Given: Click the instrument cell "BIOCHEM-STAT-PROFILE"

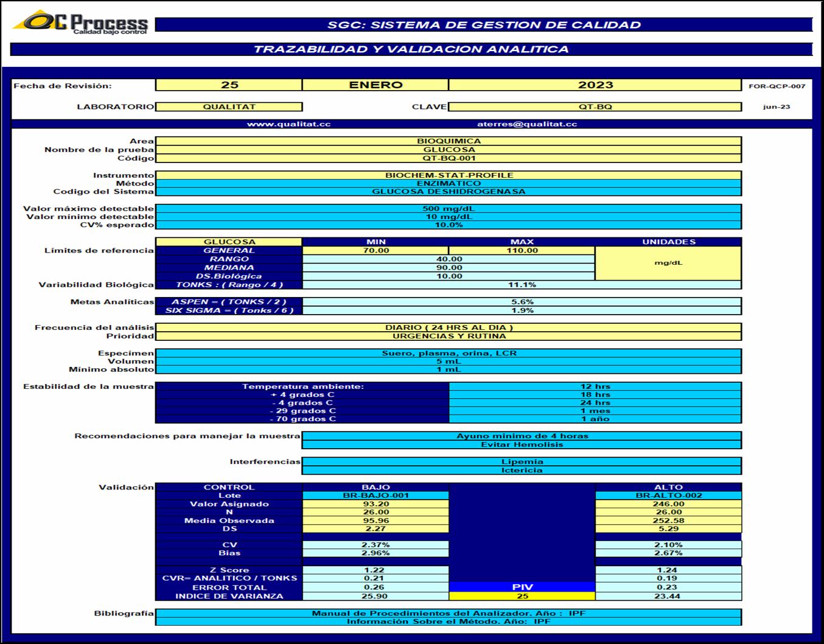Looking at the screenshot, I should pyautogui.click(x=449, y=175).
